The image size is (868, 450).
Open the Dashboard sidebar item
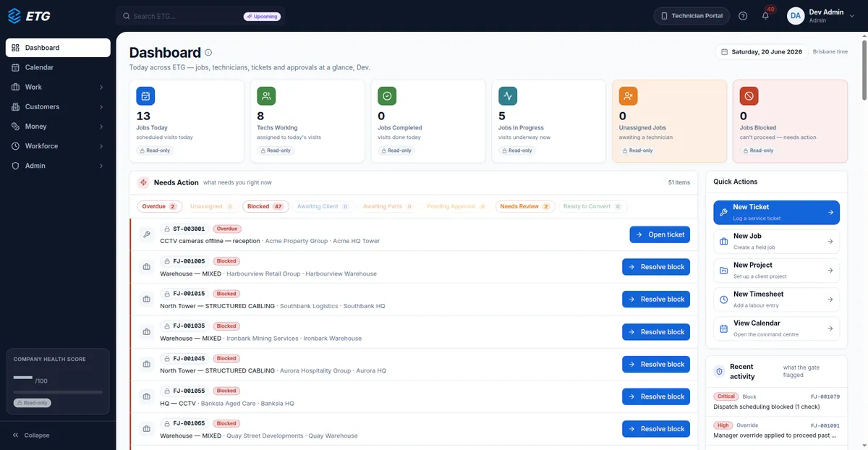(58, 48)
